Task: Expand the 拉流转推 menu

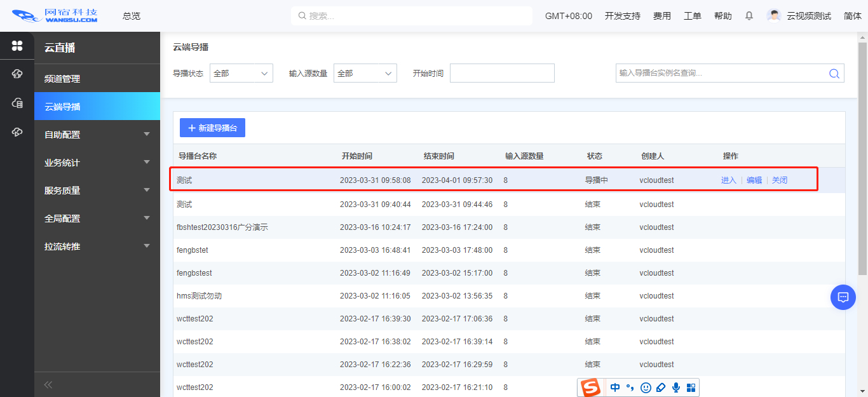Action: click(x=97, y=246)
